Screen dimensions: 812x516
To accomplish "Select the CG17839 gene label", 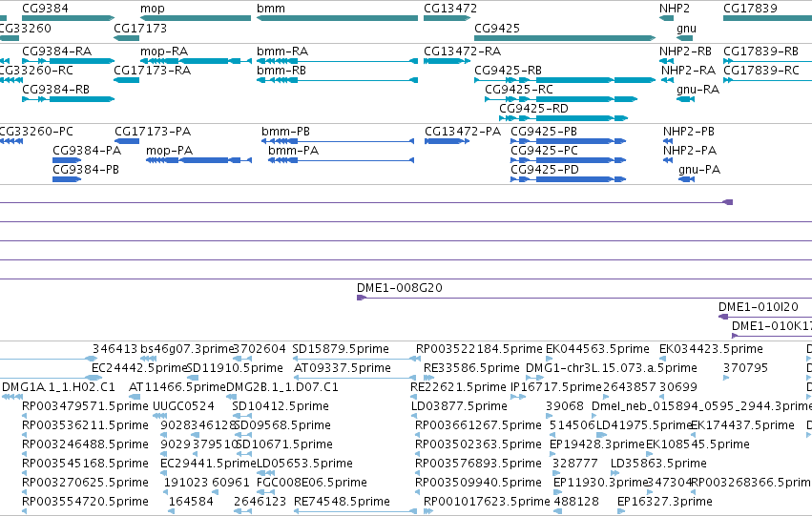I will click(x=750, y=9).
